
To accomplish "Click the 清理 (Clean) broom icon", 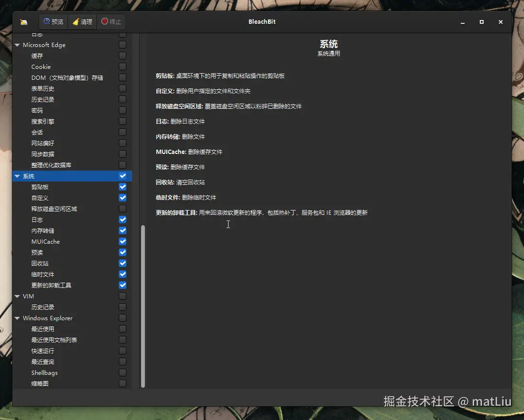I will tap(75, 21).
